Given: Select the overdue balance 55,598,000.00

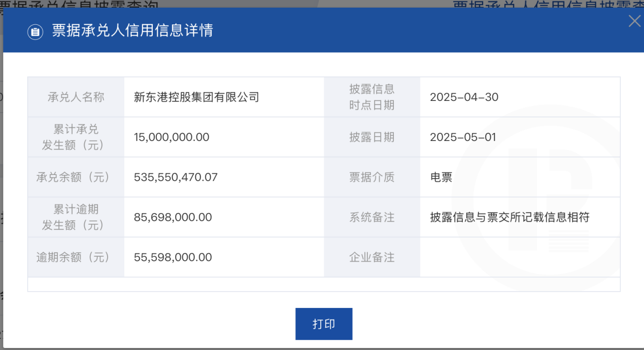Looking at the screenshot, I should pos(173,257).
